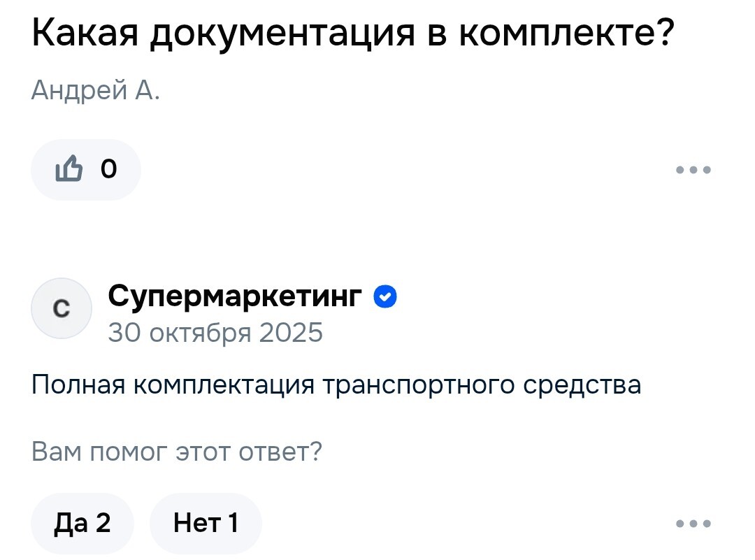Vote "Нет" on the answer's helpfulness
Image resolution: width=755 pixels, height=560 pixels.
tap(205, 523)
